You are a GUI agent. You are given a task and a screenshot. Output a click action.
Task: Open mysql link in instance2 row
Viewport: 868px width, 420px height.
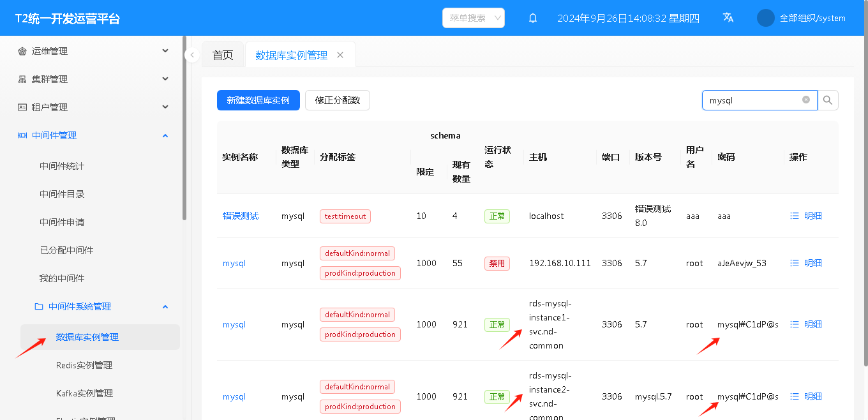click(x=234, y=396)
